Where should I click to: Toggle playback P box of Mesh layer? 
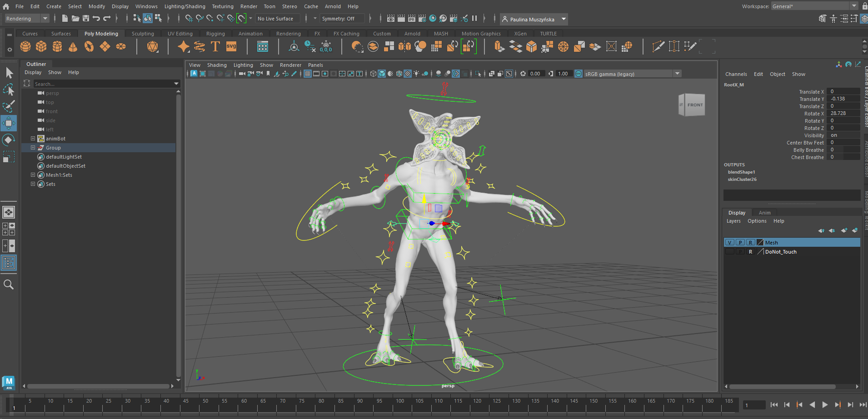(x=740, y=243)
